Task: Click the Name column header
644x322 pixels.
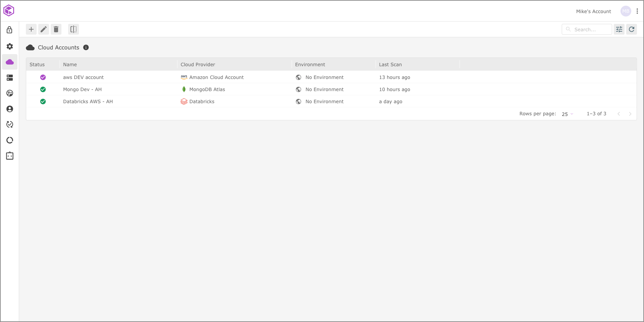Action: coord(70,65)
